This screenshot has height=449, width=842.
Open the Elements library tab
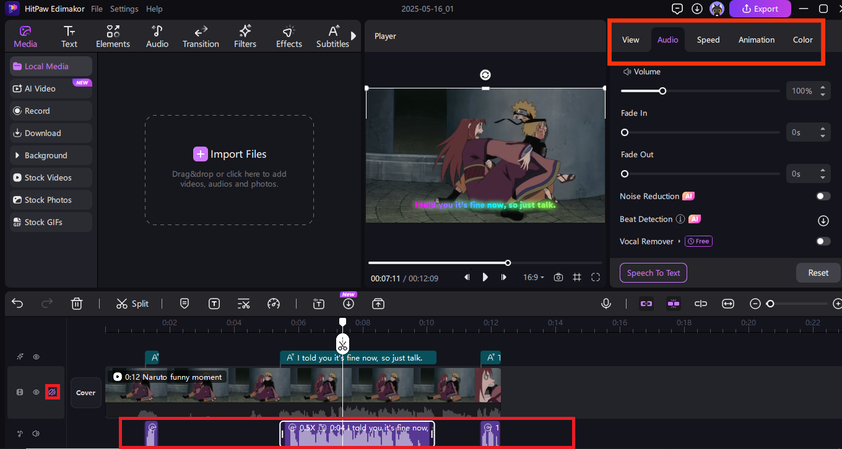click(x=113, y=37)
